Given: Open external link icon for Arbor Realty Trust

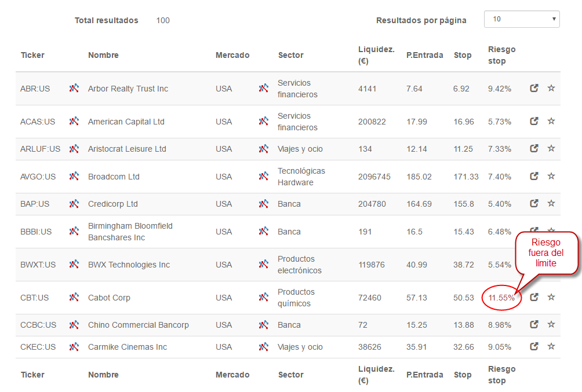Looking at the screenshot, I should pyautogui.click(x=534, y=88).
